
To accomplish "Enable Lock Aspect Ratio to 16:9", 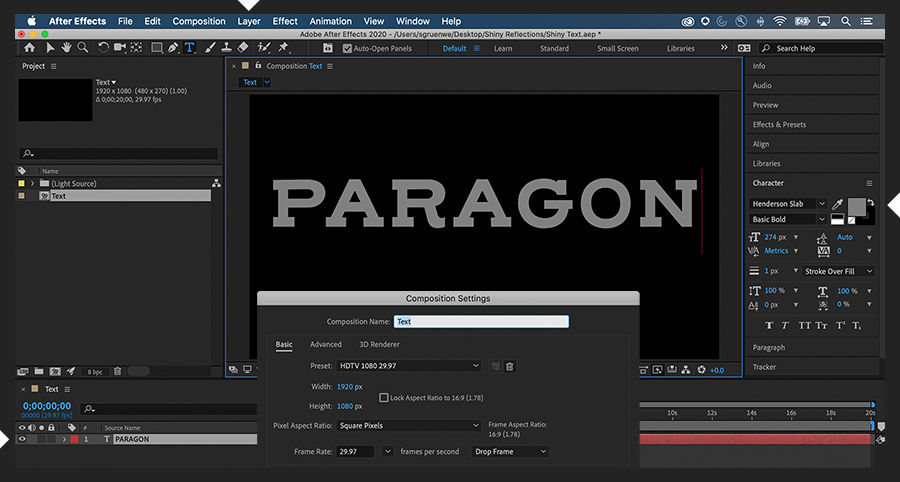I will pos(384,397).
